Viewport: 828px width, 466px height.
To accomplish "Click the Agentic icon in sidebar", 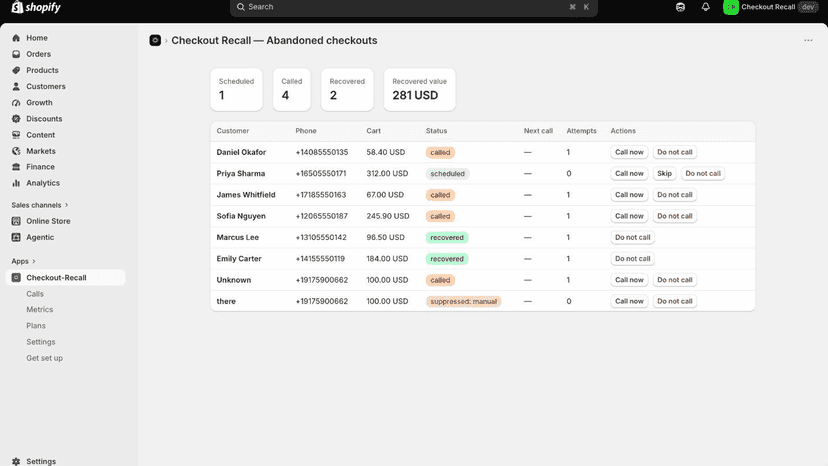I will [16, 237].
